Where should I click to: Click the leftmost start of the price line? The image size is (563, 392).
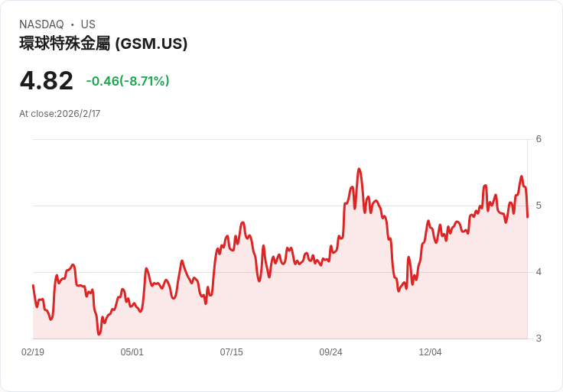pyautogui.click(x=33, y=285)
